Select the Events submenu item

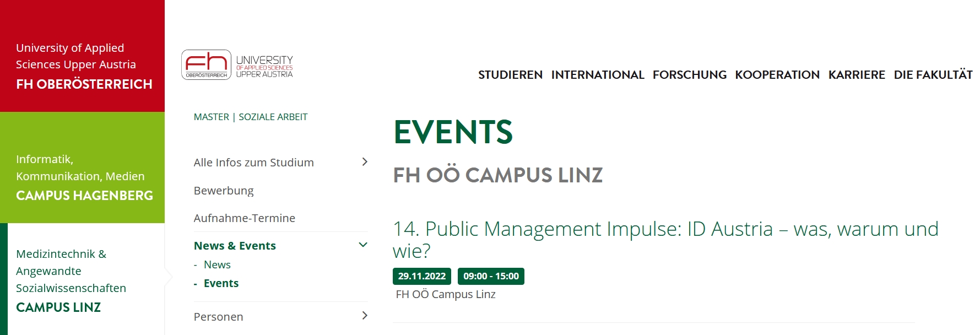(x=221, y=283)
